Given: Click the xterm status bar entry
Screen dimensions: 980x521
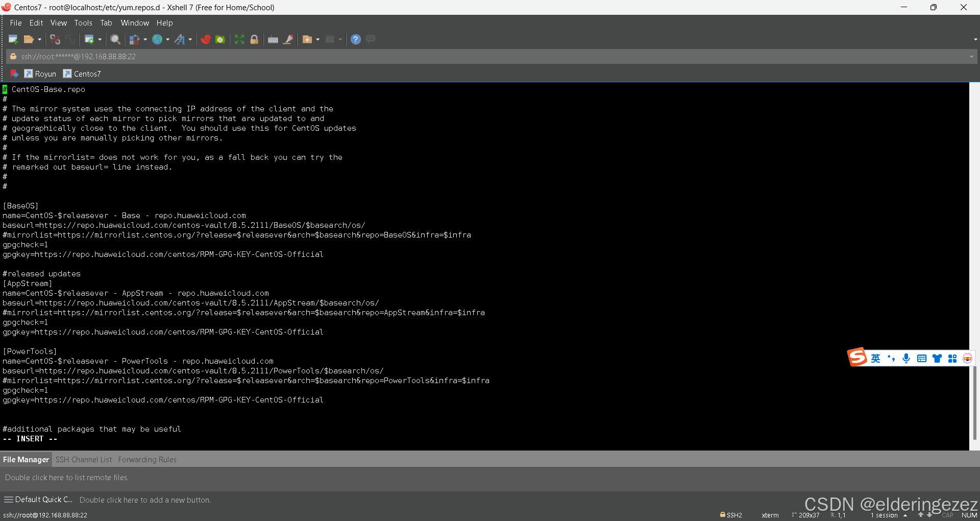Looking at the screenshot, I should (x=770, y=515).
